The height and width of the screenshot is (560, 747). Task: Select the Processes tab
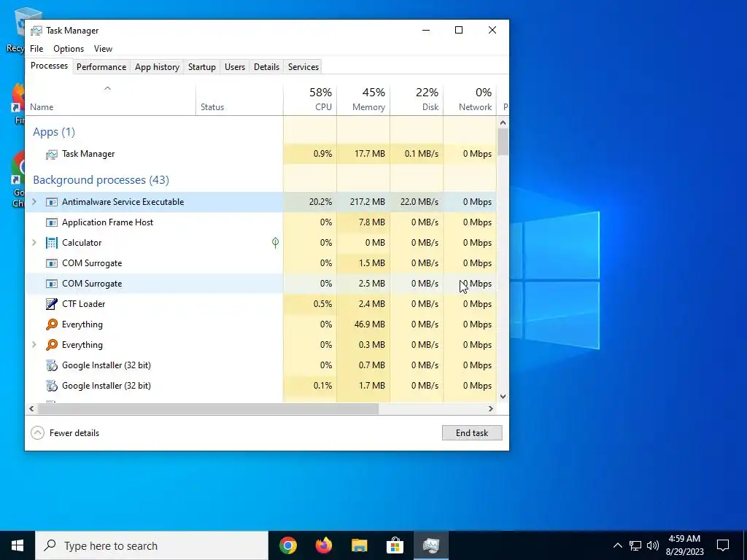49,66
